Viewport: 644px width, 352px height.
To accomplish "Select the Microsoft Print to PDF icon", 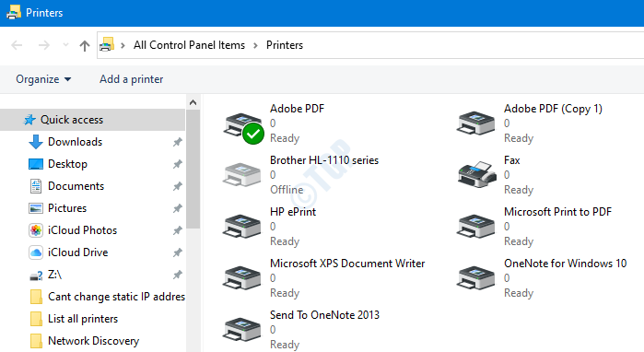I will click(475, 226).
